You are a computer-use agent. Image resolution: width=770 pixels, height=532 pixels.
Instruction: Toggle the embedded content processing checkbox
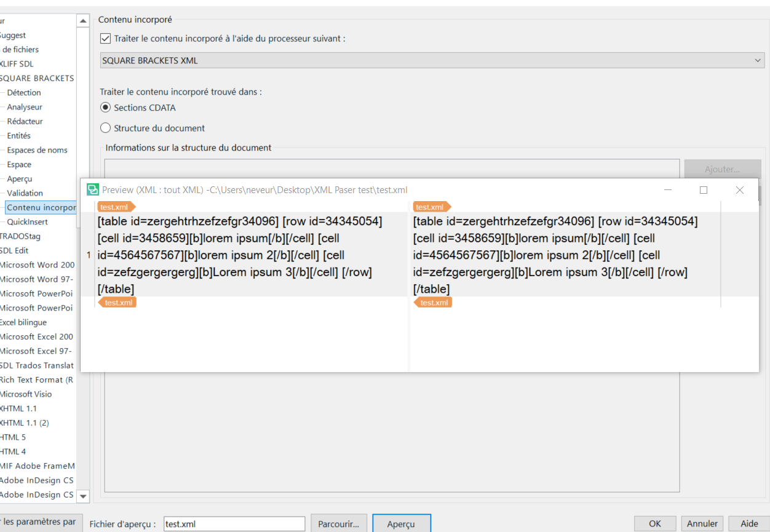(x=105, y=39)
